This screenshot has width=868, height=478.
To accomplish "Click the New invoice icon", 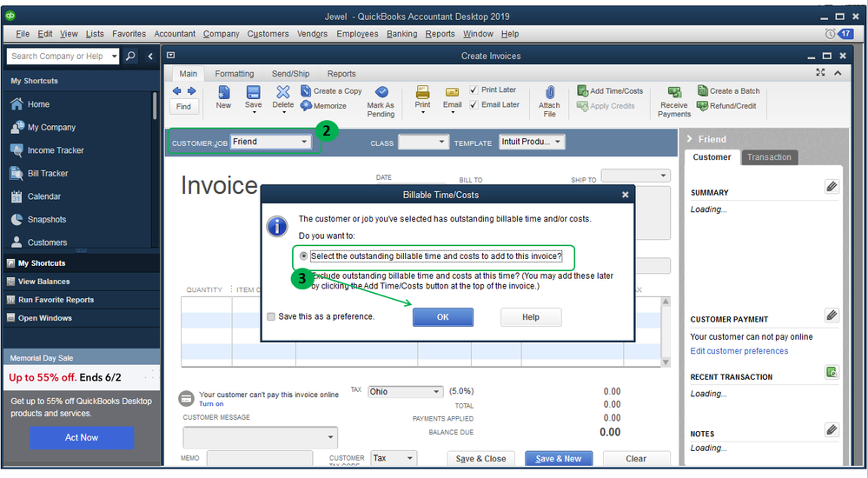I will [223, 92].
